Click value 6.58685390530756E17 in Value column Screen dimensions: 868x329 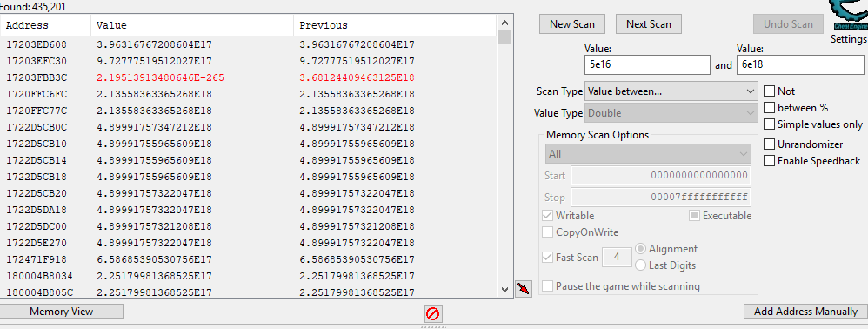154,259
